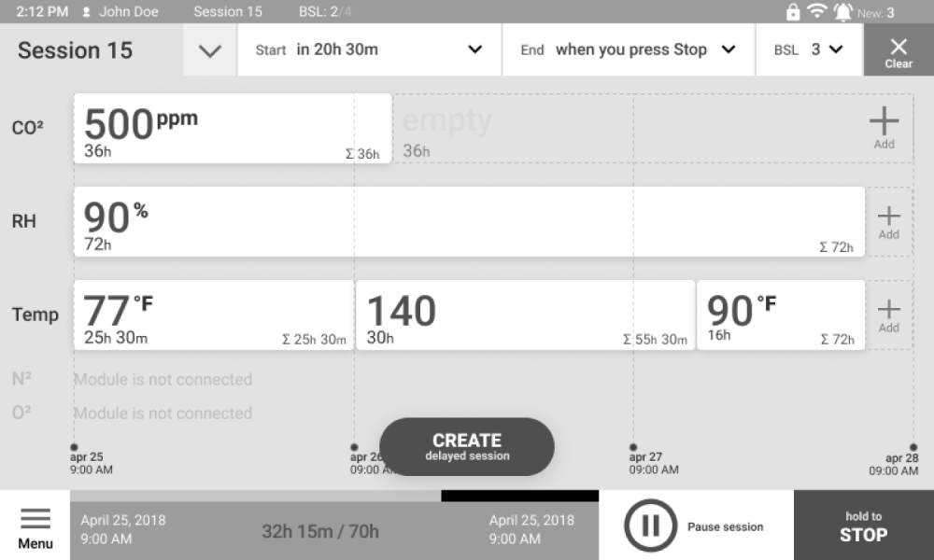934x560 pixels.
Task: Add a new Temp segment
Action: (x=888, y=315)
